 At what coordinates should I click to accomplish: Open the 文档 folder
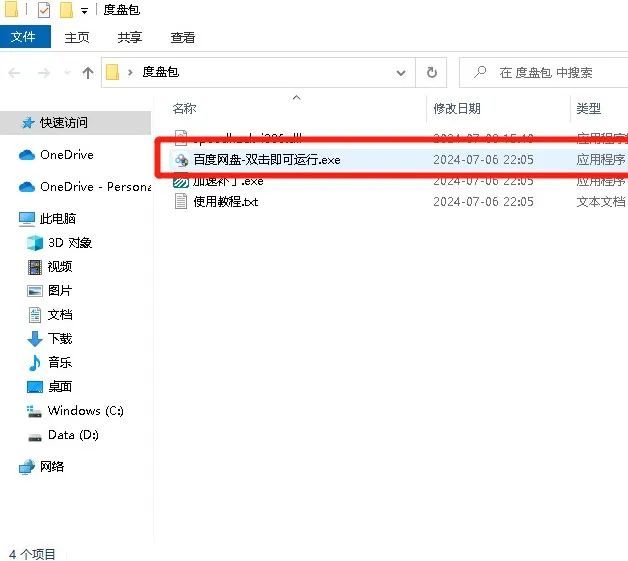click(x=60, y=315)
